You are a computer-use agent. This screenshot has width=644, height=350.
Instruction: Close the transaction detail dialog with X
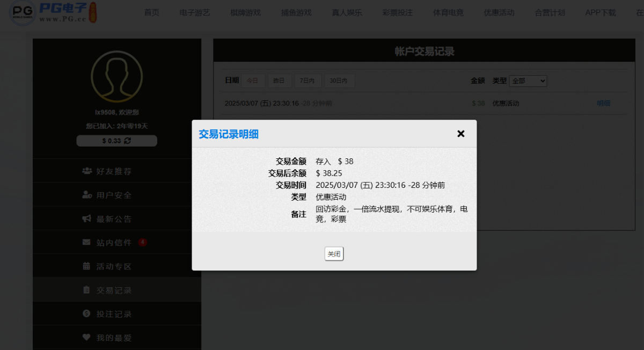click(460, 134)
